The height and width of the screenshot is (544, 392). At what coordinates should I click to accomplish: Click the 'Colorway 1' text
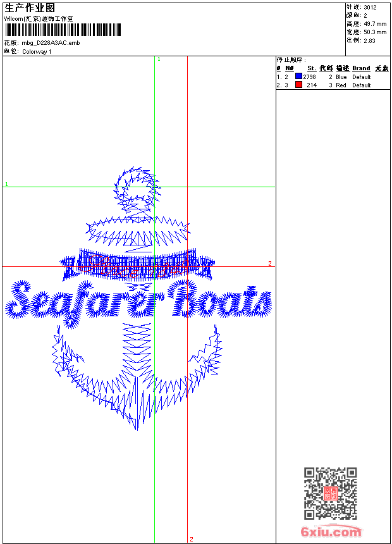click(37, 52)
